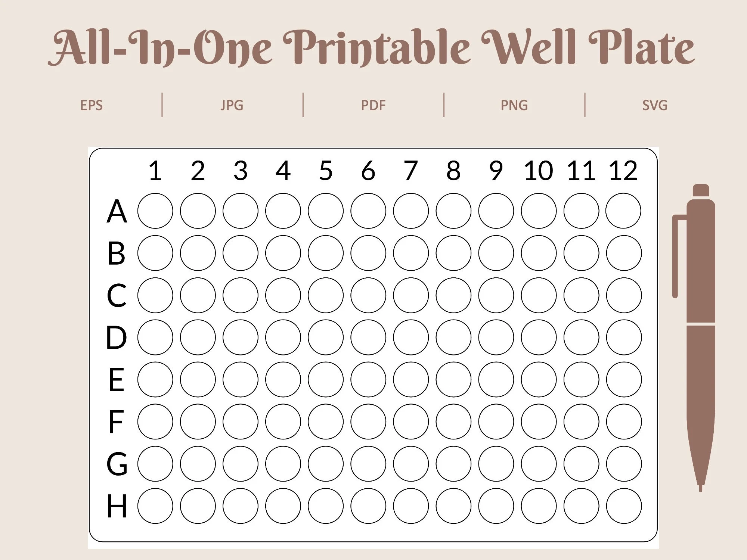Click well D6 circle

click(x=368, y=337)
